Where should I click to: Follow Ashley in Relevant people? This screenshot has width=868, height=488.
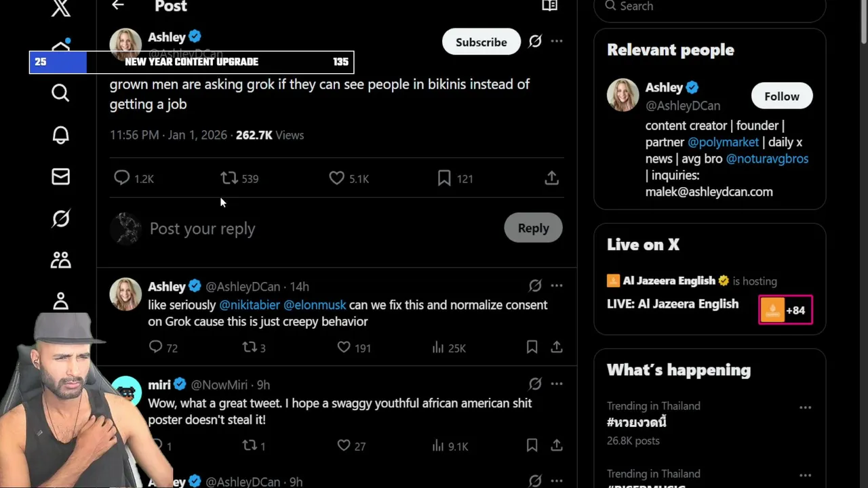coord(781,96)
